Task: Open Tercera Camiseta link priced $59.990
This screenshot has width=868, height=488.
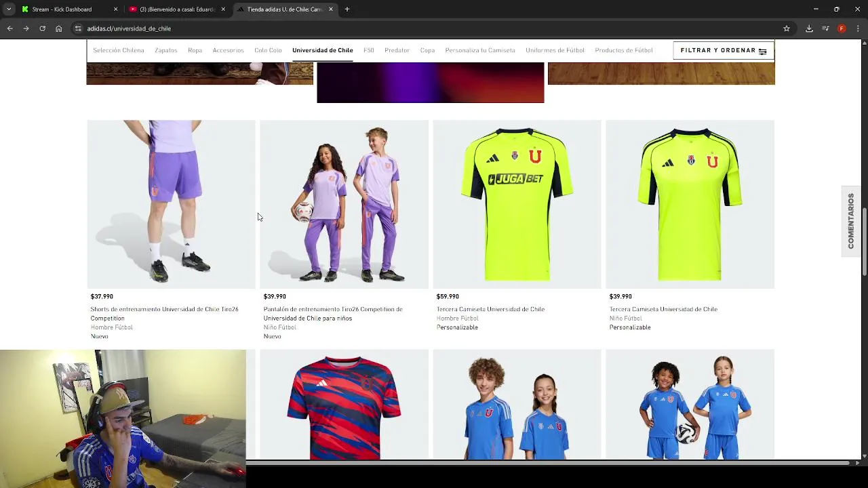Action: click(x=490, y=309)
